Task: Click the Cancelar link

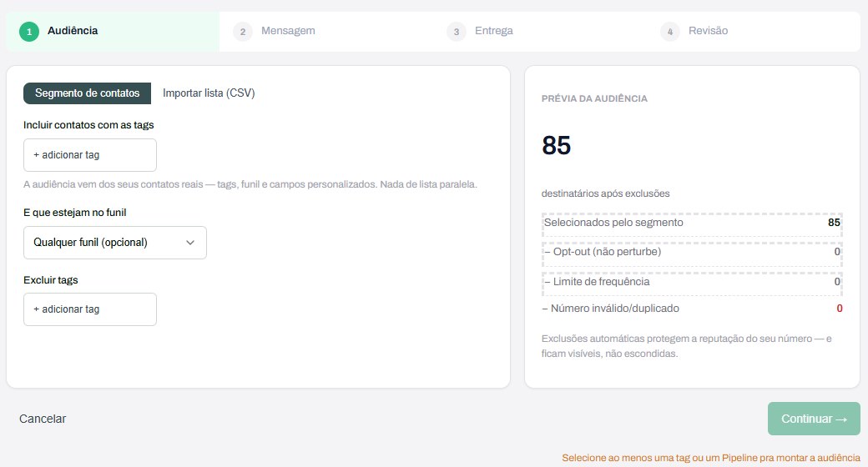Action: pos(43,419)
